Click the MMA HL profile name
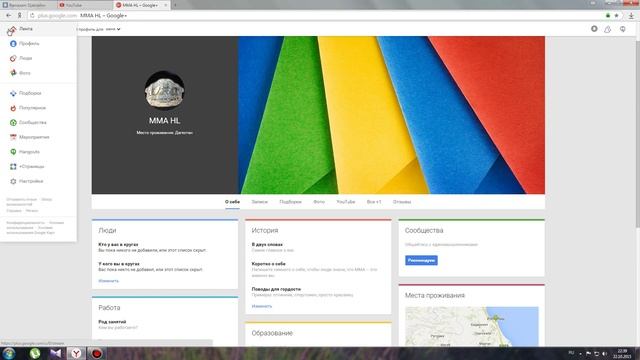Image resolution: width=640 pixels, height=360 pixels. (x=164, y=121)
